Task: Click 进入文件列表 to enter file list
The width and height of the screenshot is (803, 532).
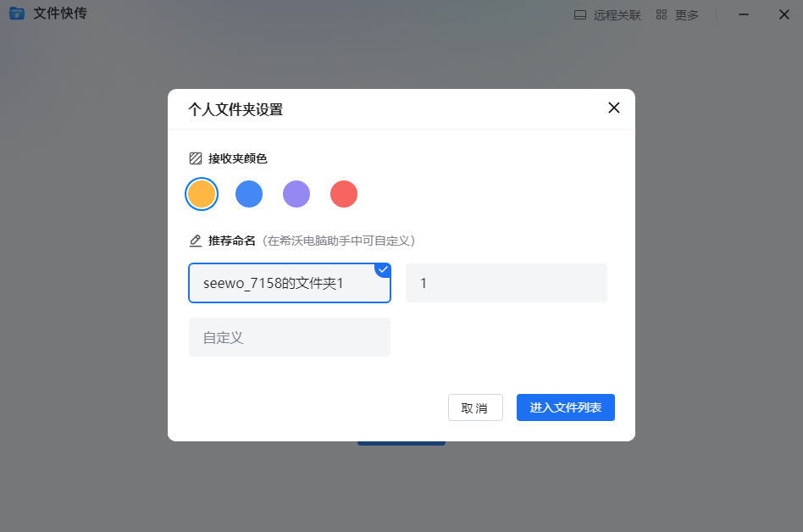Action: coord(566,407)
